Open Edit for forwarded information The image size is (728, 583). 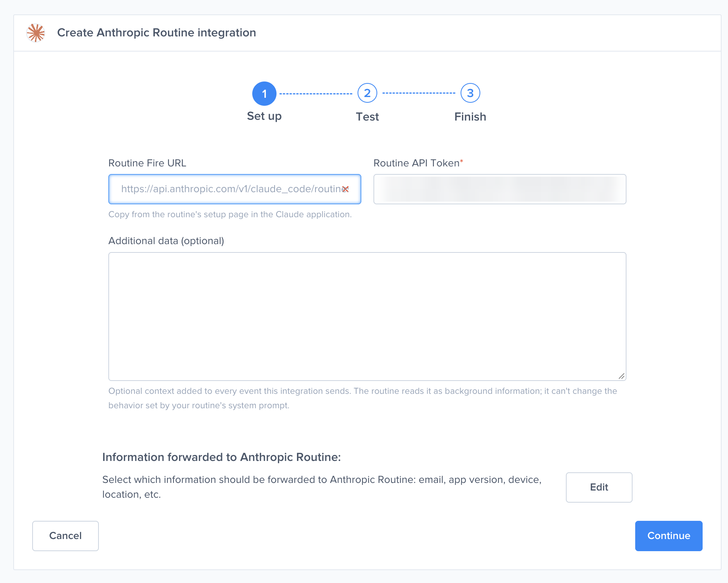click(x=599, y=487)
